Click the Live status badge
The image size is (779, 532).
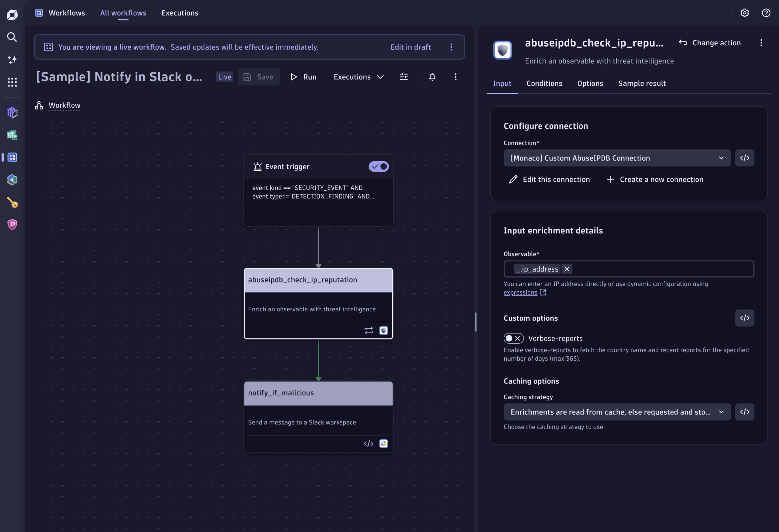click(x=224, y=77)
